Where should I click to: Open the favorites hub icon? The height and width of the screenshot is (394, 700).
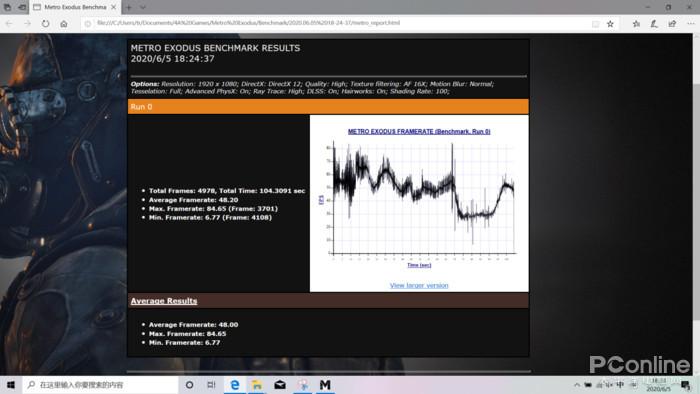coord(636,24)
